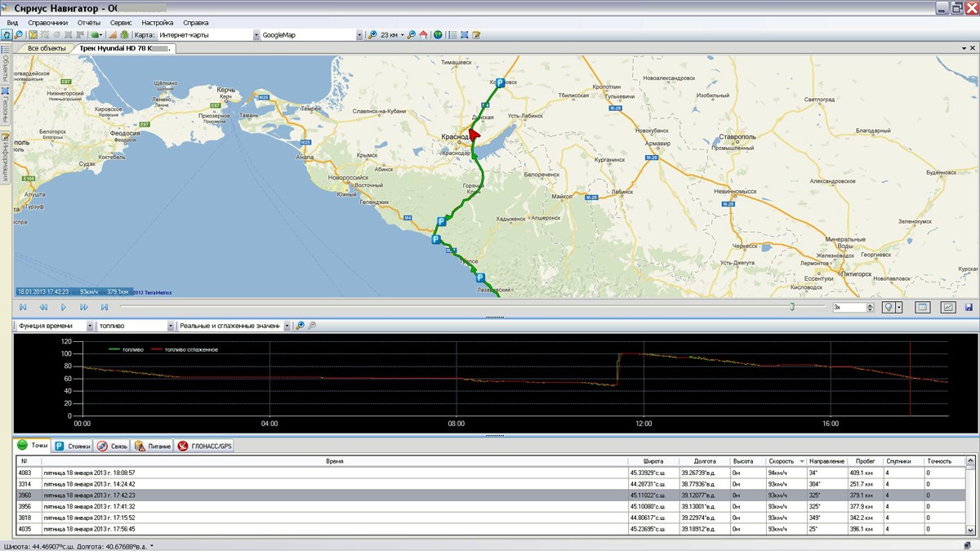Sort the table by the 'Скорость' column header
980x551 pixels.
781,461
